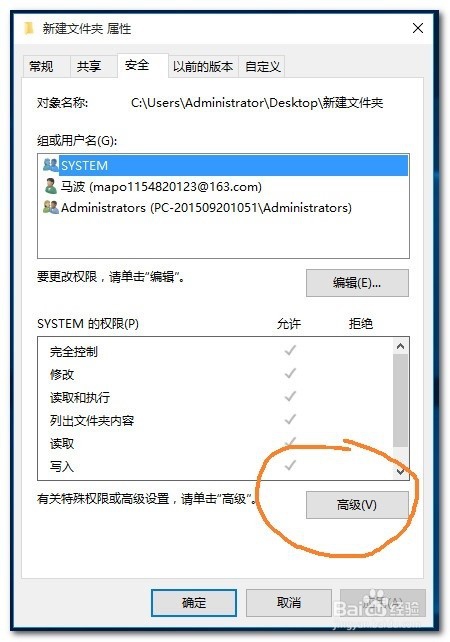Open advanced settings with 高级(V) button

357,505
